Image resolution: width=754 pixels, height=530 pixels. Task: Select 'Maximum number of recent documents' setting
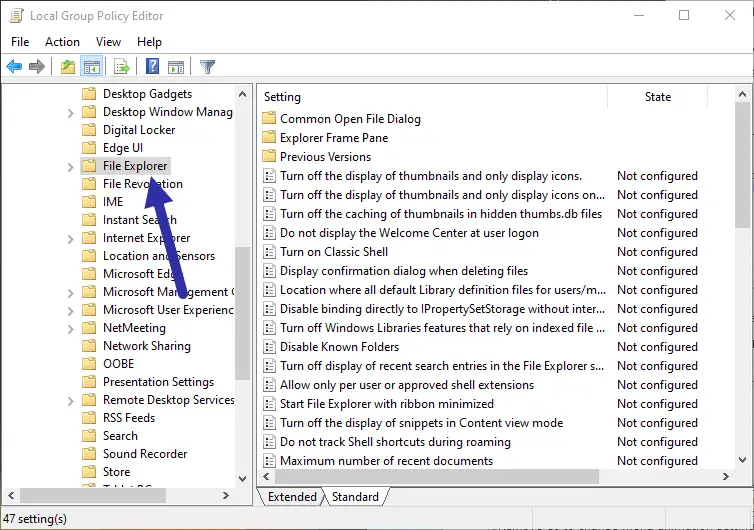pos(386,461)
